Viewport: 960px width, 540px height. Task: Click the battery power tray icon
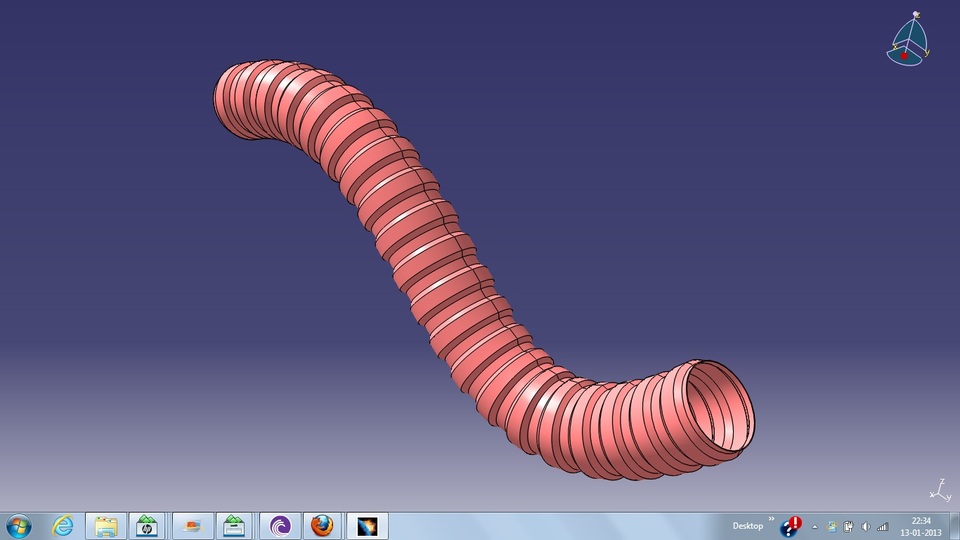pyautogui.click(x=849, y=527)
